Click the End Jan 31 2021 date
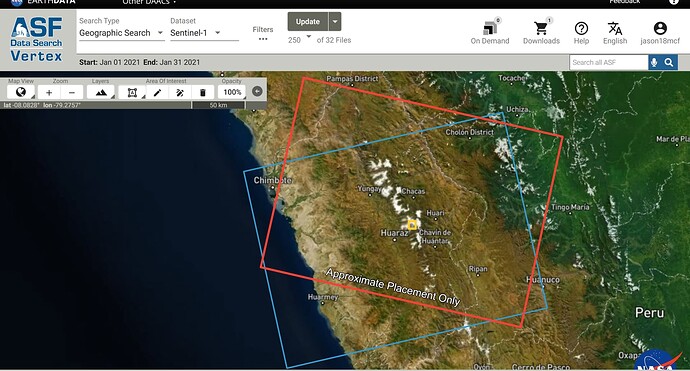The height and width of the screenshot is (371, 690). point(172,62)
